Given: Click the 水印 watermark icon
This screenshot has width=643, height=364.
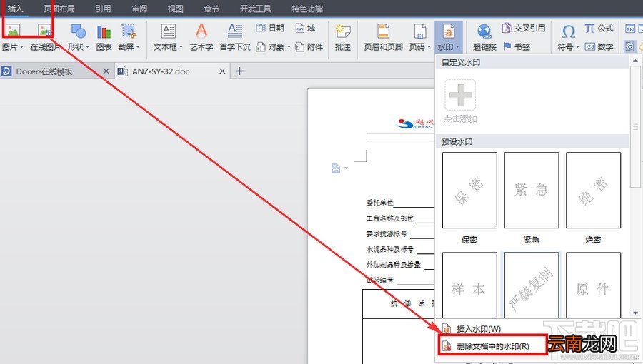Looking at the screenshot, I should click(x=449, y=31).
